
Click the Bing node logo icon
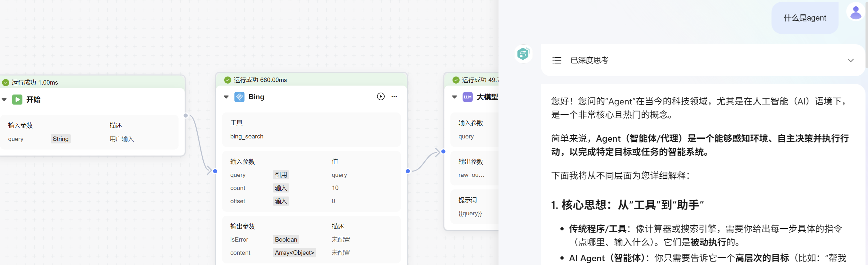coord(239,97)
